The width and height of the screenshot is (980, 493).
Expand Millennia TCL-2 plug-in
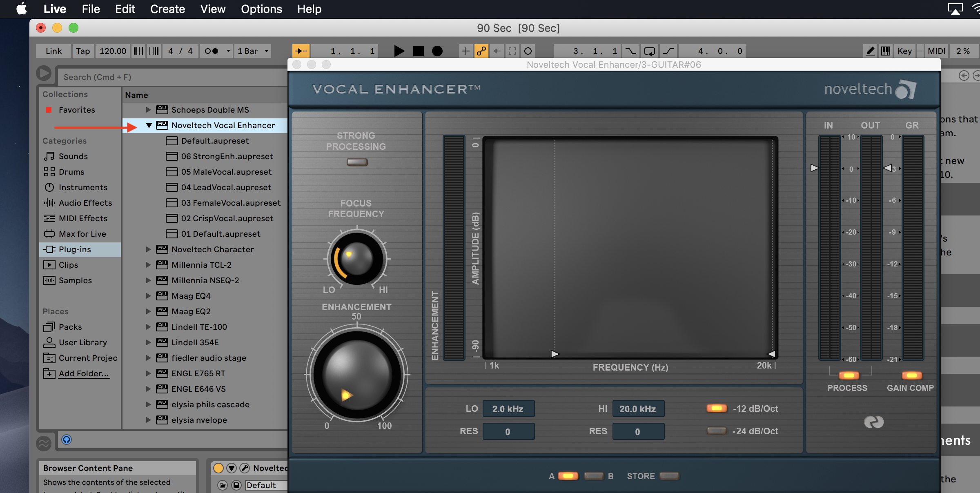pyautogui.click(x=149, y=265)
